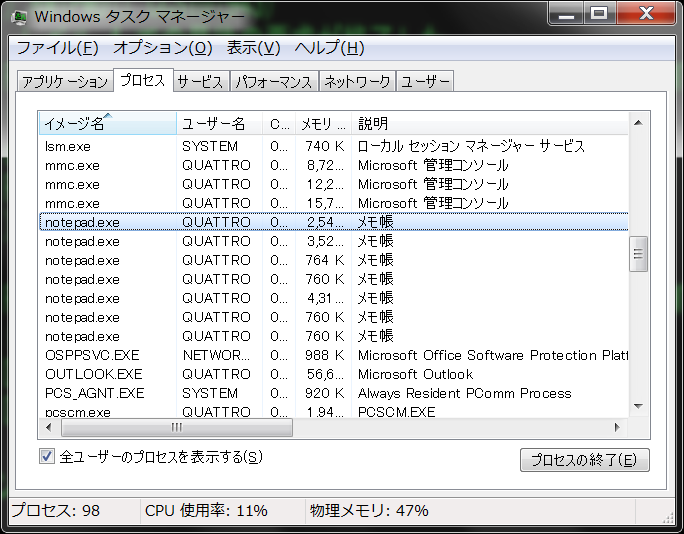Viewport: 684px width, 534px height.
Task: Open the オプション(O) menu
Action: pos(162,48)
